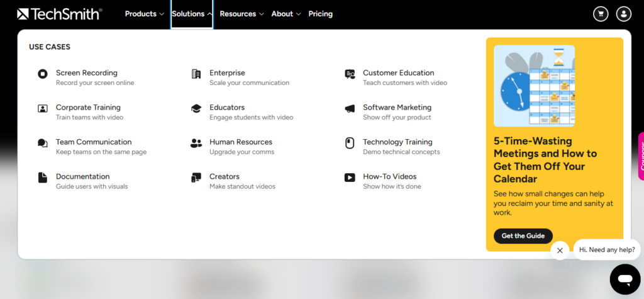Image resolution: width=644 pixels, height=299 pixels.
Task: Dismiss the chat help popup
Action: click(x=560, y=251)
